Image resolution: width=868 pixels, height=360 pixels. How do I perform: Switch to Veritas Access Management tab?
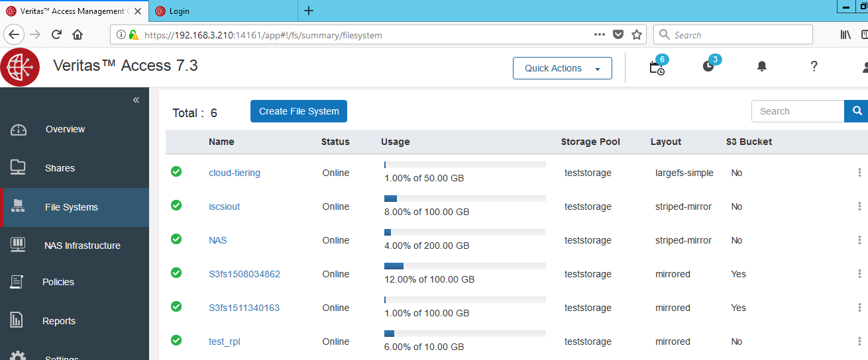[x=74, y=11]
